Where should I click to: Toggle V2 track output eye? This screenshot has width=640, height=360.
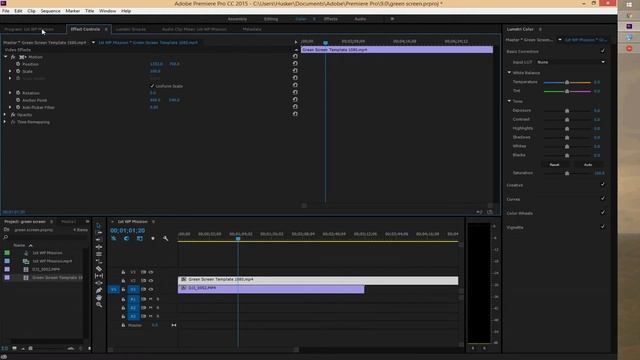[151, 280]
